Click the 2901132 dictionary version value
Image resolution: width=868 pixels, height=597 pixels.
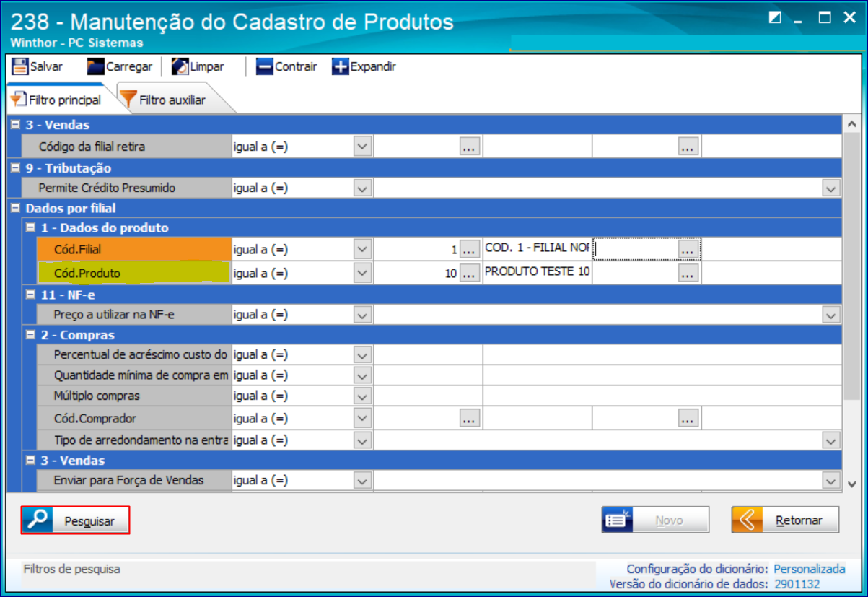tap(797, 584)
